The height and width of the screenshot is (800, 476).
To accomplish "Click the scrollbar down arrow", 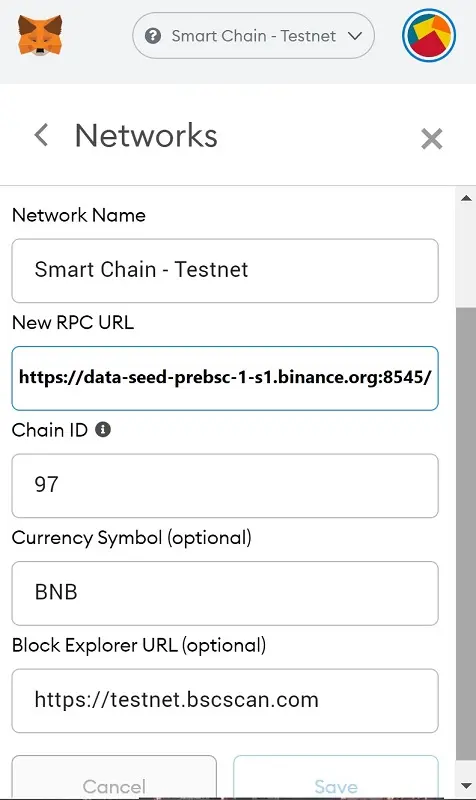I will (x=466, y=785).
